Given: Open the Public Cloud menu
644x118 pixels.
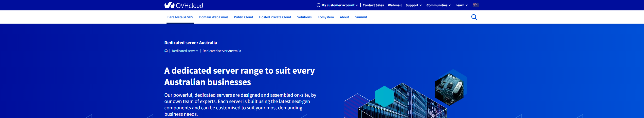Looking at the screenshot, I should pos(243,17).
